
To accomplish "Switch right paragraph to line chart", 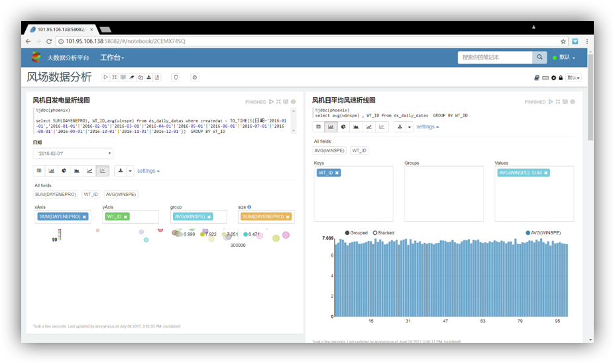I will click(368, 127).
